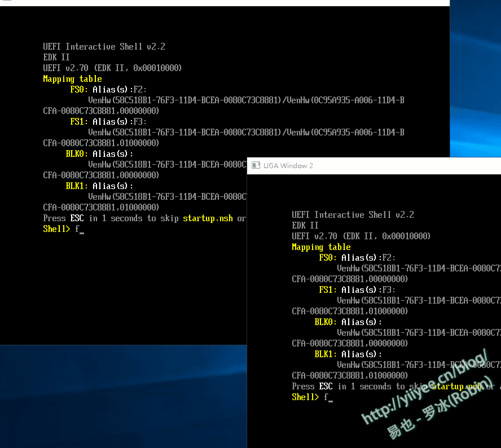Click 'UEFI Interactive Shell v2.2' in back window
Image resolution: width=501 pixels, height=448 pixels.
click(104, 47)
